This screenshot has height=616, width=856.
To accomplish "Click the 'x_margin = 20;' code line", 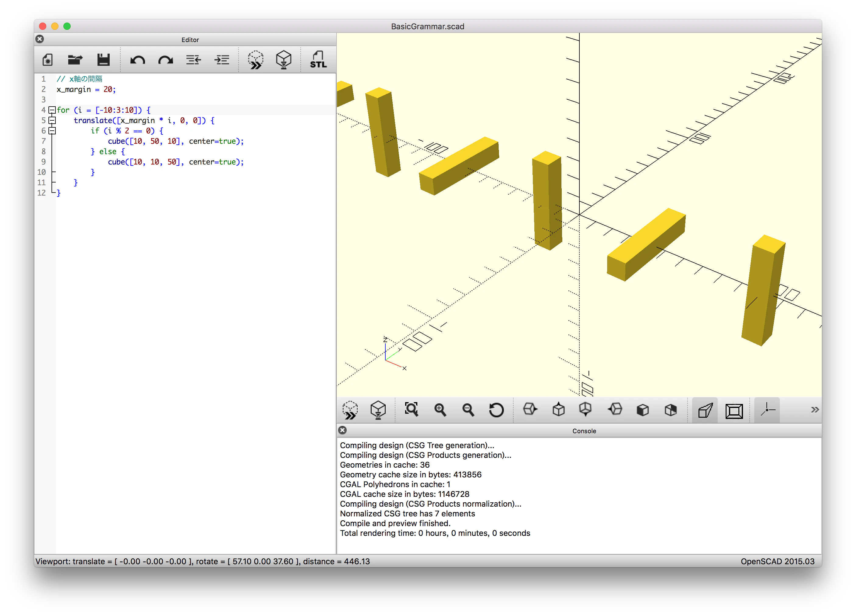I will 86,90.
